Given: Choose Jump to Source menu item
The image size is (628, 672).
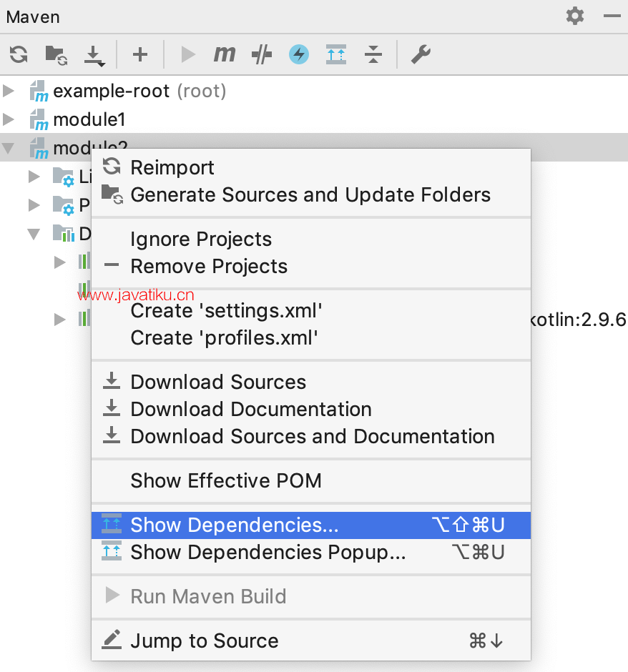Looking at the screenshot, I should pos(311,641).
